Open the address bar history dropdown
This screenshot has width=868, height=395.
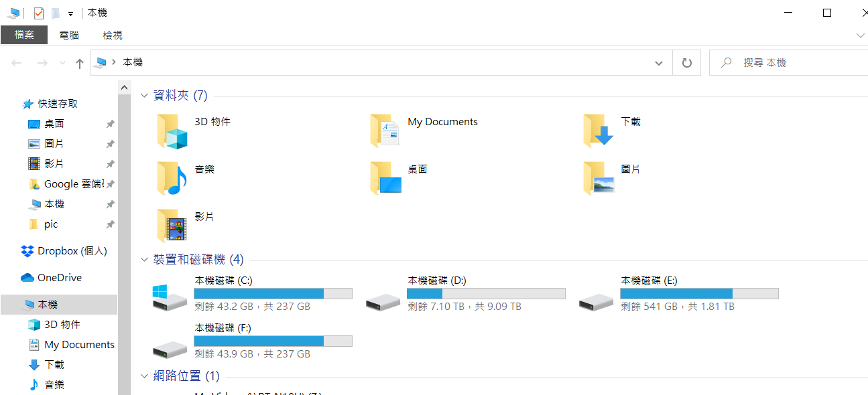click(658, 63)
